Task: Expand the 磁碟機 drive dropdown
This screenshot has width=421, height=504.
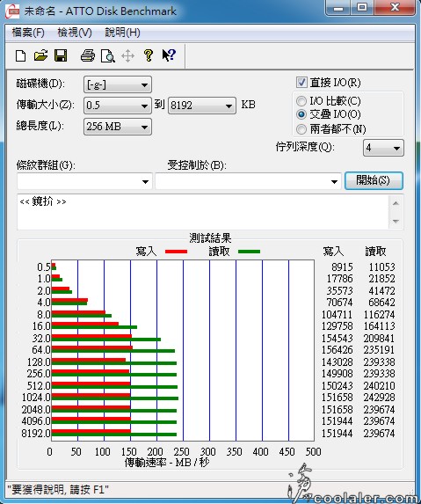Action: coord(118,84)
